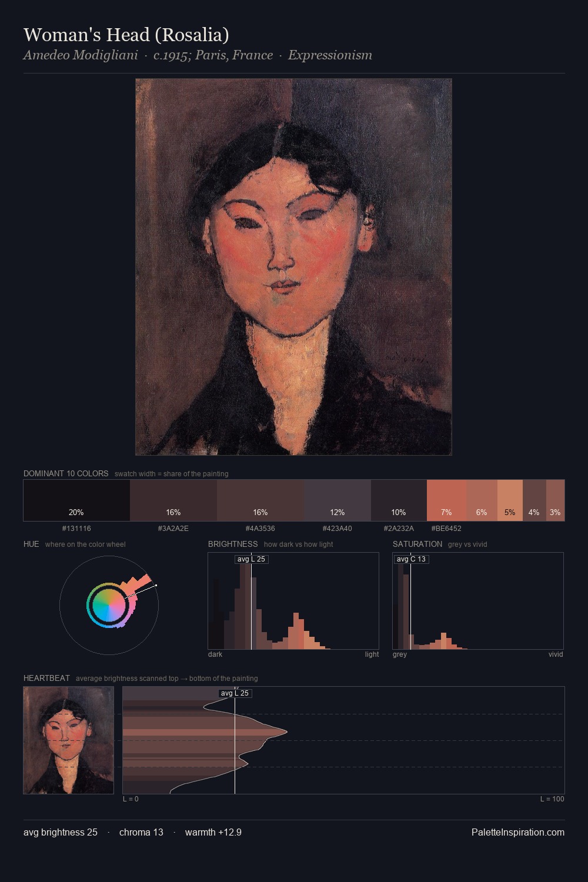Click the title 'Woman's Head (Rosalia)'
The height and width of the screenshot is (882, 588).
click(x=126, y=35)
